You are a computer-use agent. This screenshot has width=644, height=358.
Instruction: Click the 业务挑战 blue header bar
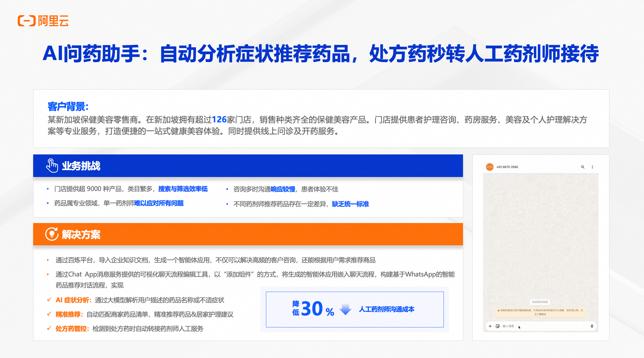(x=248, y=166)
